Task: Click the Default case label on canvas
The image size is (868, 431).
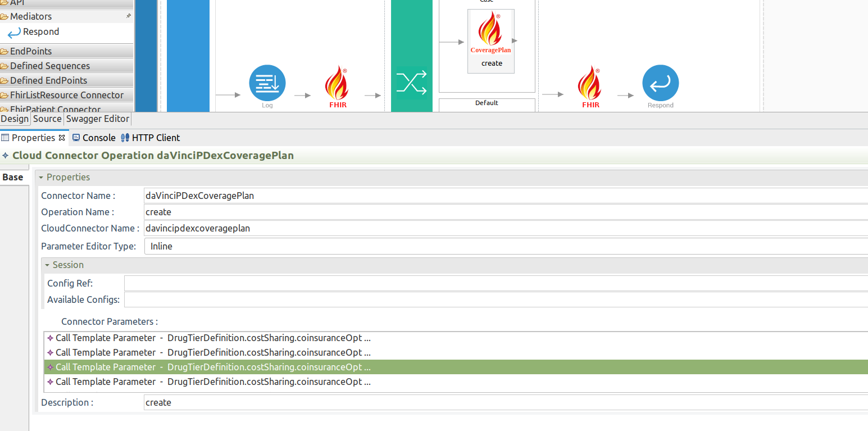Action: coord(487,103)
